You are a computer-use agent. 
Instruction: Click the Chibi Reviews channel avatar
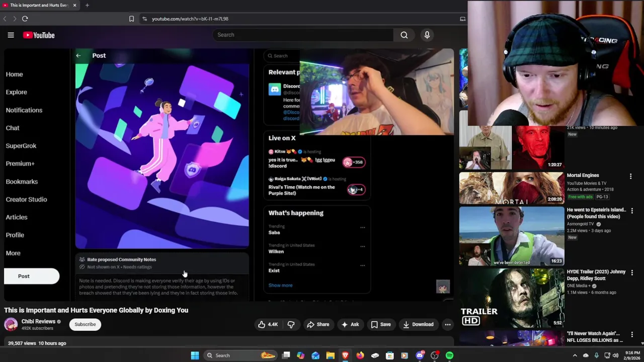(x=11, y=324)
